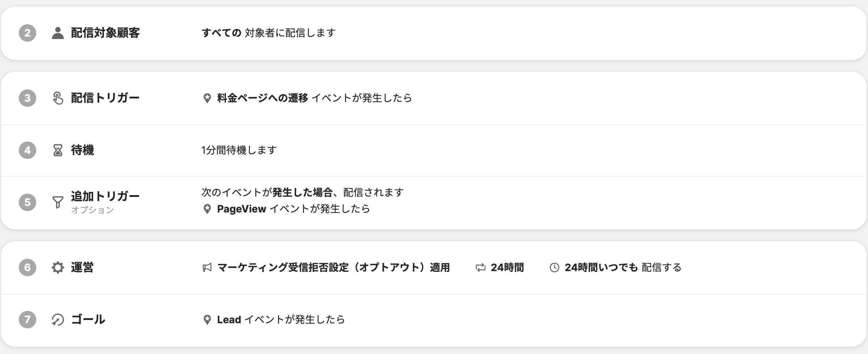Click the 24時間いつでも 配信する schedule text
Image resolution: width=868 pixels, height=354 pixels.
[623, 267]
